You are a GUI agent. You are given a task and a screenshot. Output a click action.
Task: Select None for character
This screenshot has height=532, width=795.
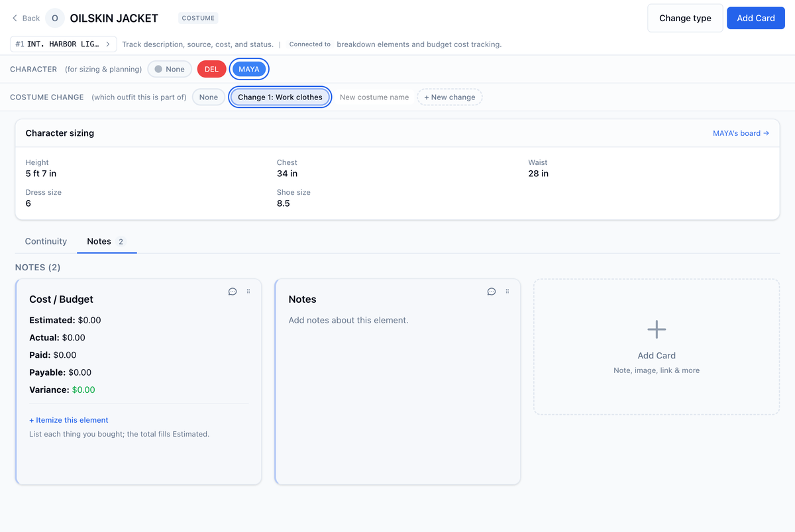pyautogui.click(x=170, y=69)
